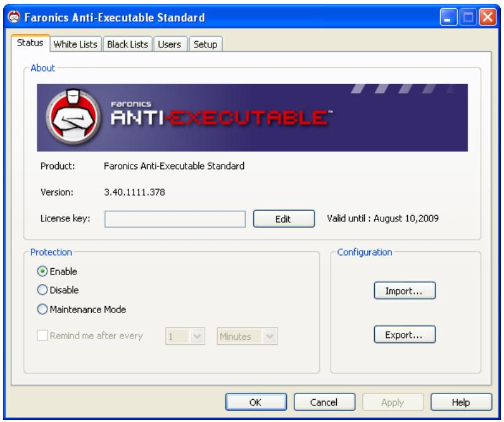Click inside the License key field

tap(175, 219)
